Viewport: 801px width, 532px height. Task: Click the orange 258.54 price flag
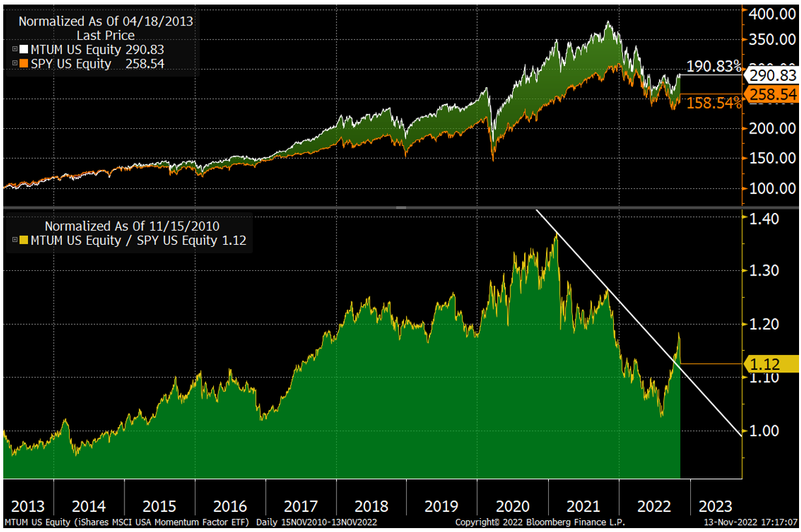pos(772,94)
